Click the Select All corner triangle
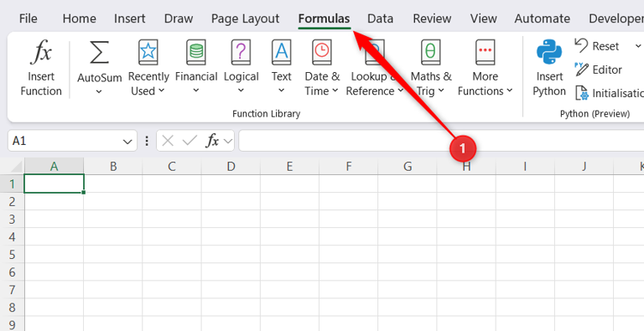The width and height of the screenshot is (644, 331). click(16, 167)
